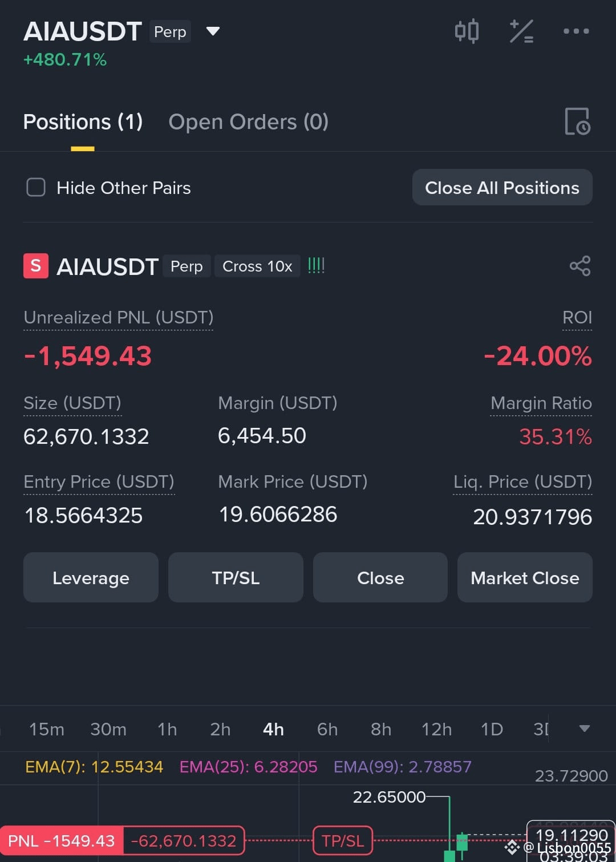Open the three-dot more options menu
Screen dimensions: 616x862
coord(576,31)
